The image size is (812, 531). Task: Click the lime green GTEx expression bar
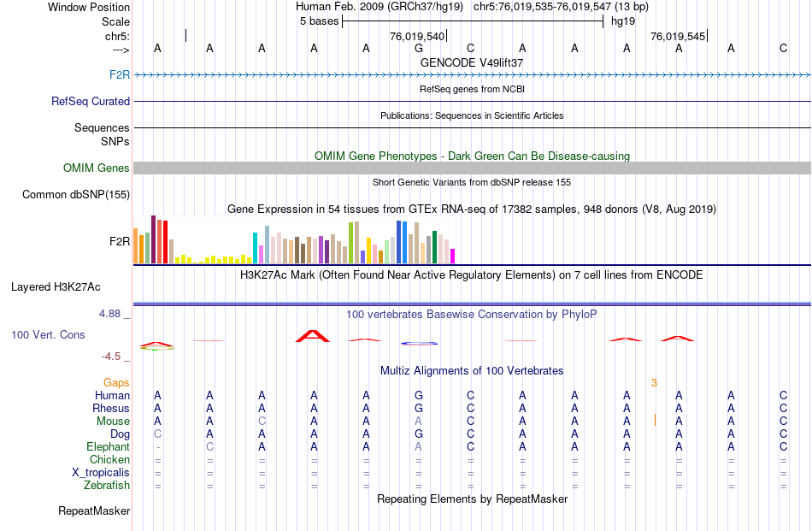click(x=351, y=243)
